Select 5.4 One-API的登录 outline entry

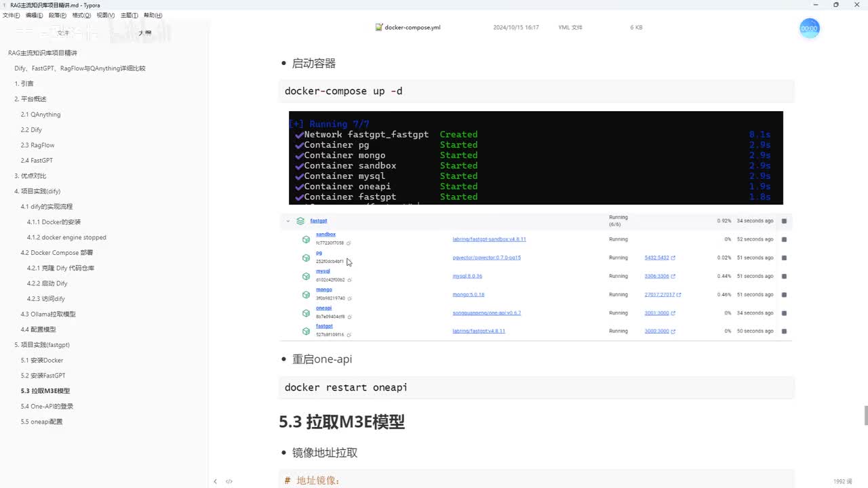47,406
